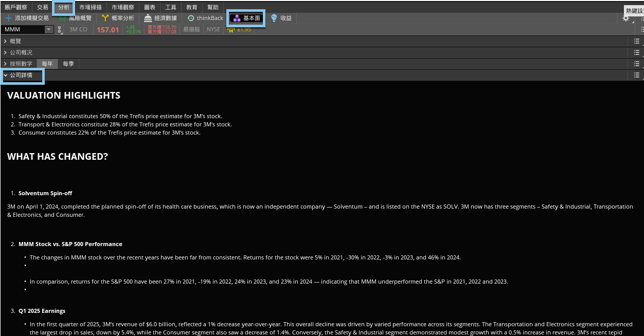This screenshot has width=644, height=336.
Task: Click the paragraph about the April 1, 2024 spin-off
Action: pos(320,211)
